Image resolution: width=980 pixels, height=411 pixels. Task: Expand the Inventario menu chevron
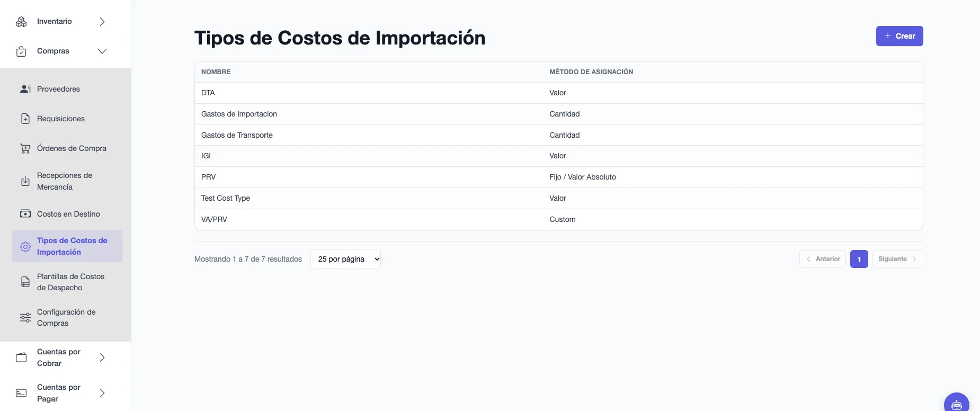point(102,22)
